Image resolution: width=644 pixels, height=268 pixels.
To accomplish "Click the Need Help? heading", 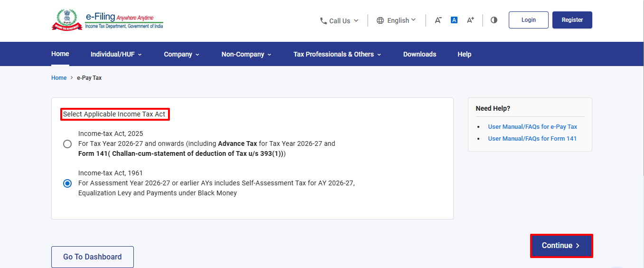I will [493, 108].
